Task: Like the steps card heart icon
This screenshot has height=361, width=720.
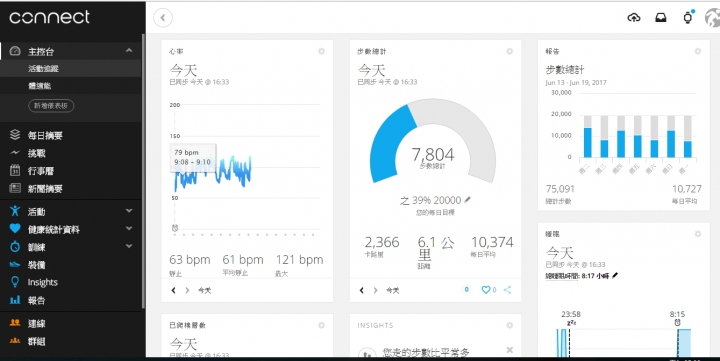Action: 485,290
